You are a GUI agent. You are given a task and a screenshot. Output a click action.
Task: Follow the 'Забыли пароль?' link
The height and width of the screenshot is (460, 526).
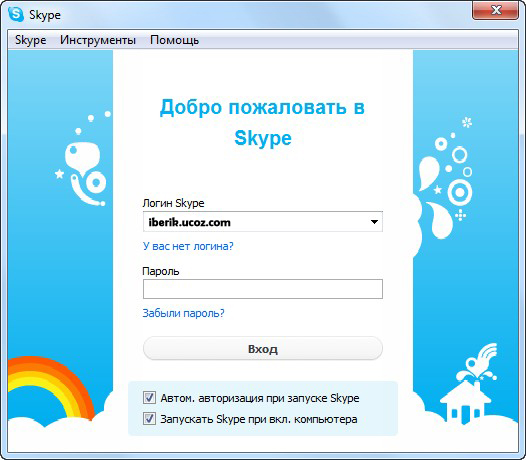183,313
